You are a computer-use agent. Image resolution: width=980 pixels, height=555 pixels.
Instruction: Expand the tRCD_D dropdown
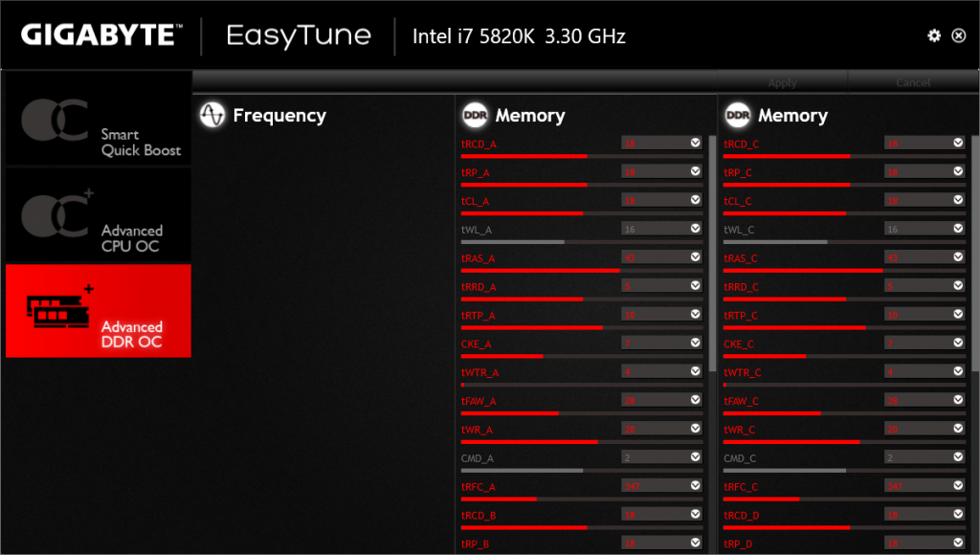coord(958,515)
